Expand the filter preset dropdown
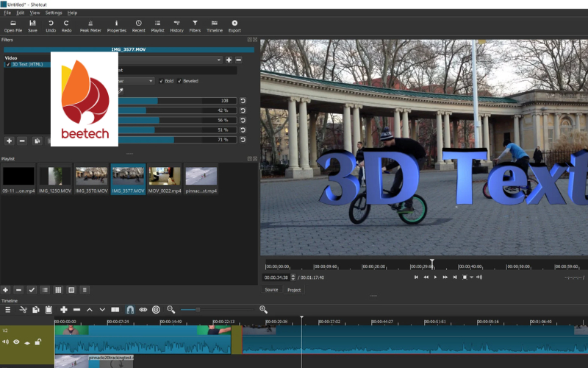Image resolution: width=588 pixels, height=368 pixels. coord(218,60)
